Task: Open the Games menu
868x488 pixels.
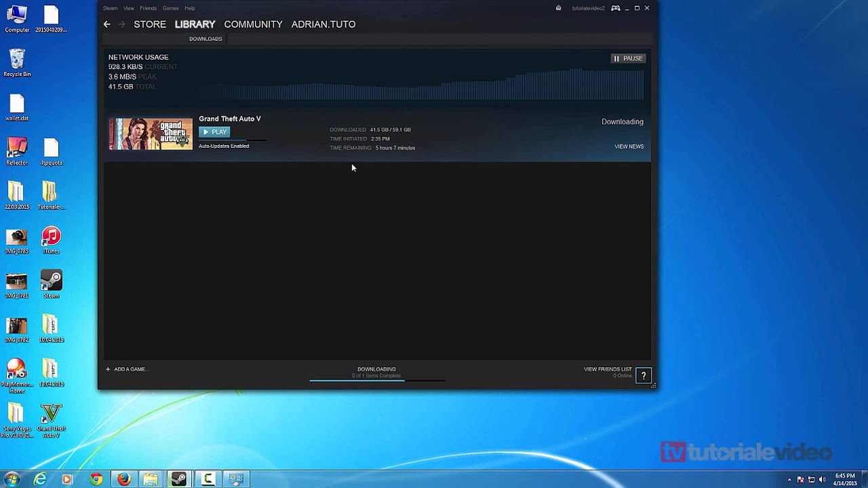Action: pos(171,8)
